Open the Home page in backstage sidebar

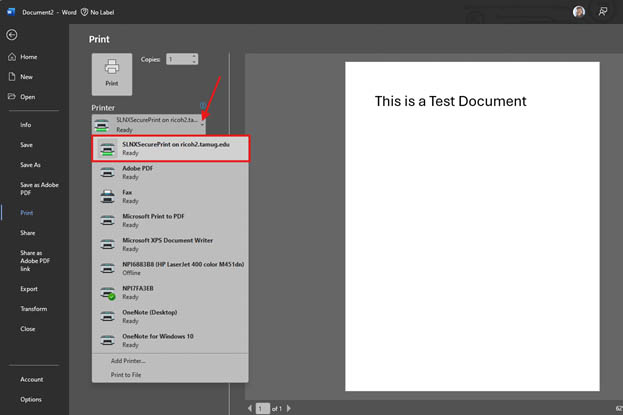click(x=29, y=57)
